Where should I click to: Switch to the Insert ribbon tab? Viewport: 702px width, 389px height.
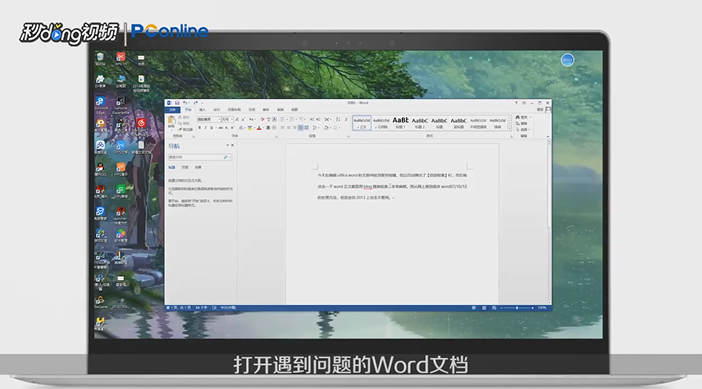pyautogui.click(x=202, y=110)
